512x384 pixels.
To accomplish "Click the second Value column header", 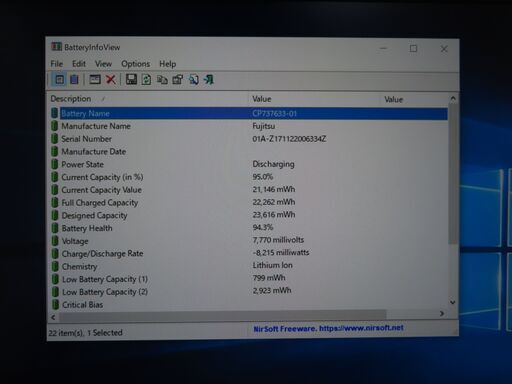I will coord(415,99).
